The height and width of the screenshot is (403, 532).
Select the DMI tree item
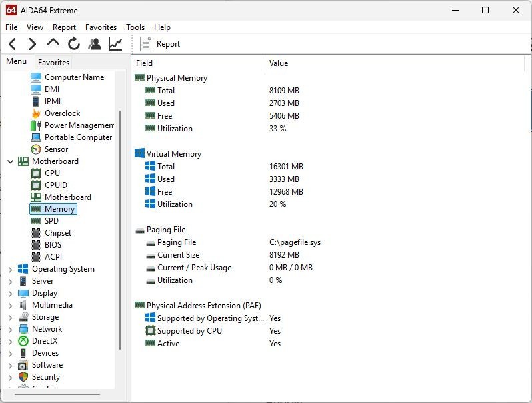coord(52,89)
